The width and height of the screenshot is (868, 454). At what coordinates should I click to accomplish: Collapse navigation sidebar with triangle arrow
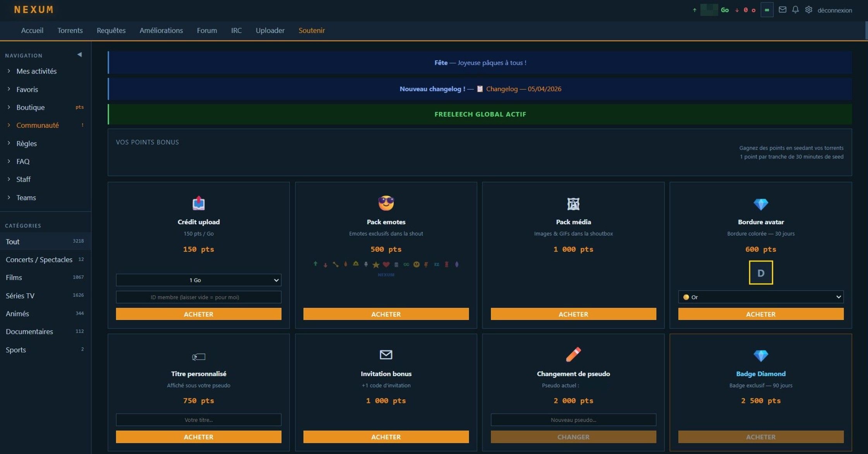(80, 55)
